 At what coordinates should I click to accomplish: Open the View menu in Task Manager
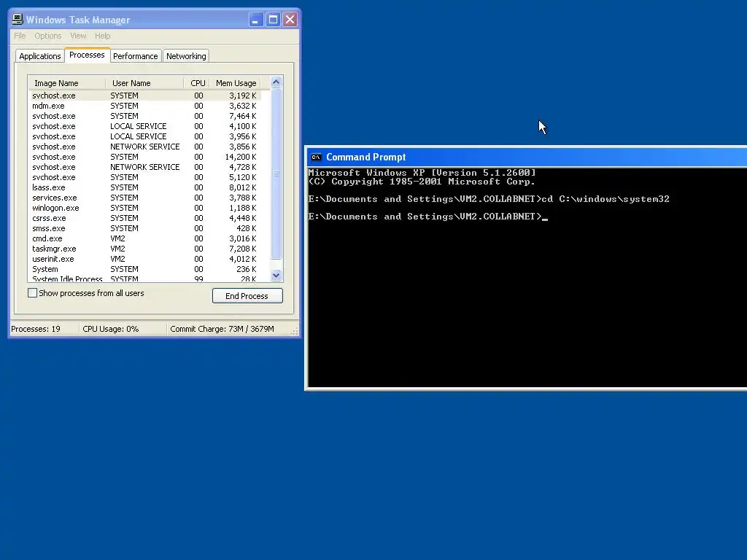coord(78,36)
